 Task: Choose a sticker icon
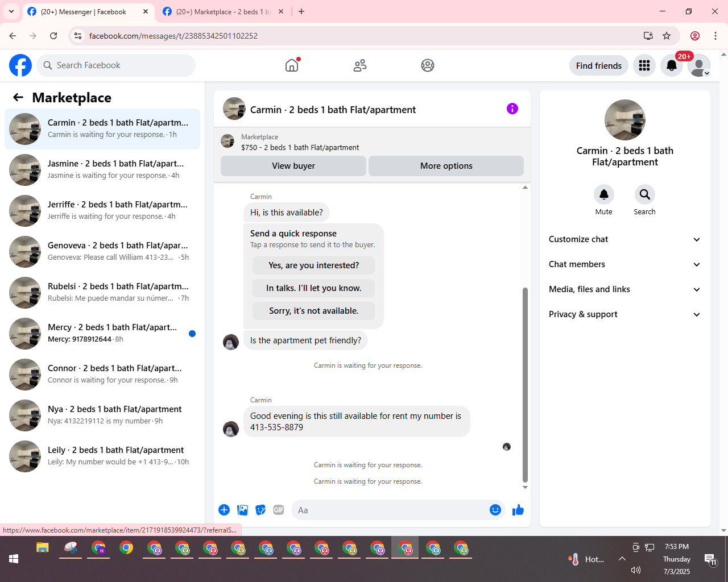click(x=260, y=510)
